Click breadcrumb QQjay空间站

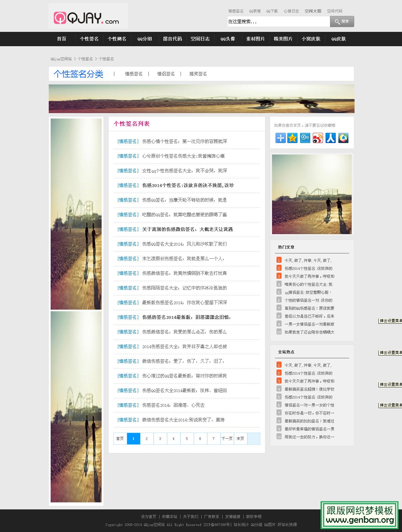[x=61, y=59]
